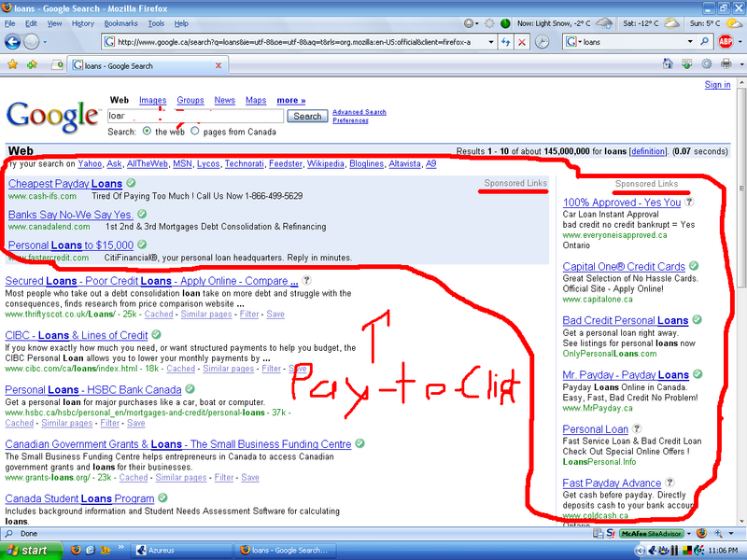This screenshot has width=747, height=560.
Task: Run the toolbar search with the magnifier icon
Action: pos(704,42)
